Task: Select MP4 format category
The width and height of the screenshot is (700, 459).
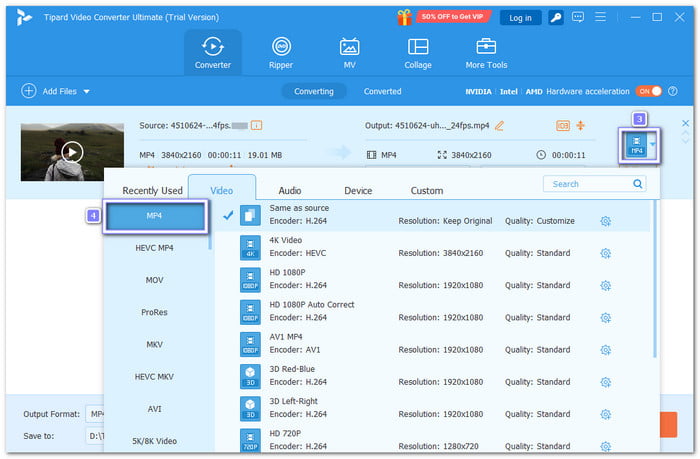Action: [154, 216]
